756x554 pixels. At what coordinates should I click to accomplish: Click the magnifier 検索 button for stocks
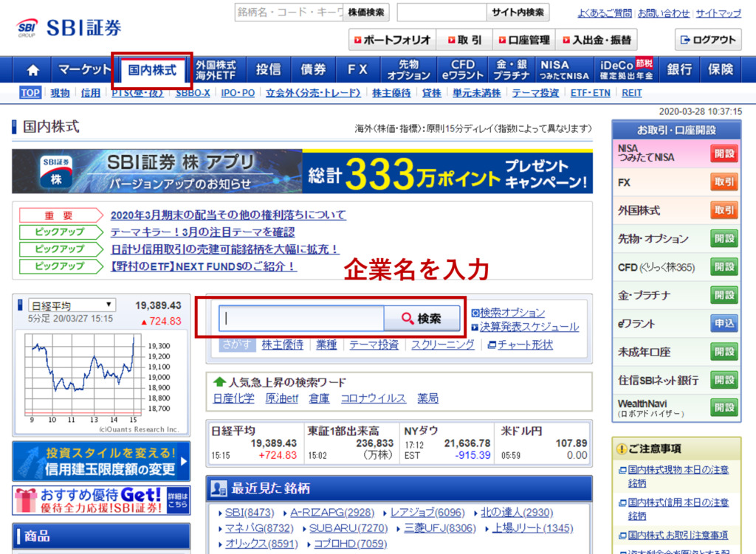pyautogui.click(x=422, y=319)
